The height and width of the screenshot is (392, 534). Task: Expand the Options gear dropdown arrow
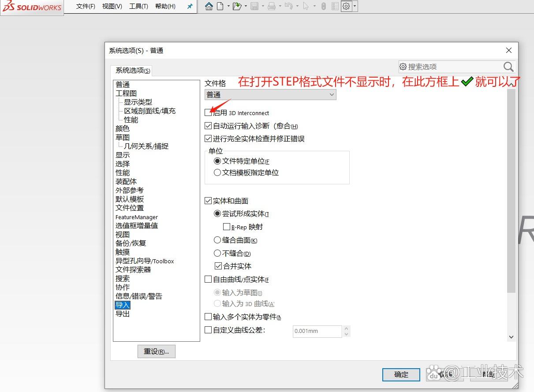pyautogui.click(x=355, y=6)
